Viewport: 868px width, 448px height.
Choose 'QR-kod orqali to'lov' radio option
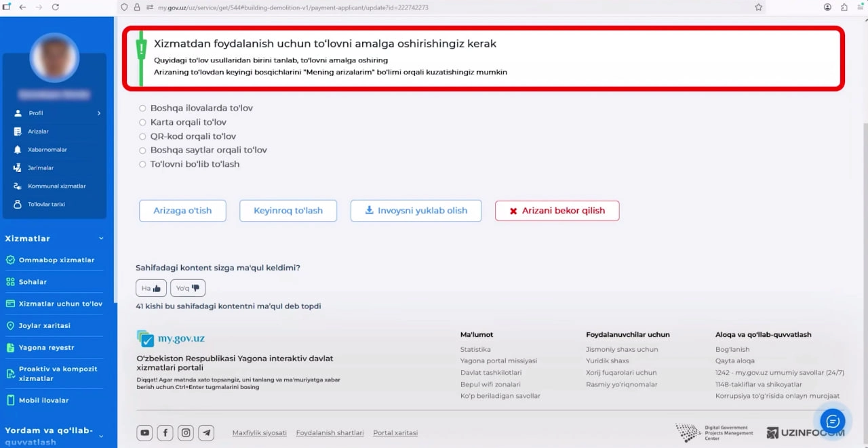point(142,136)
